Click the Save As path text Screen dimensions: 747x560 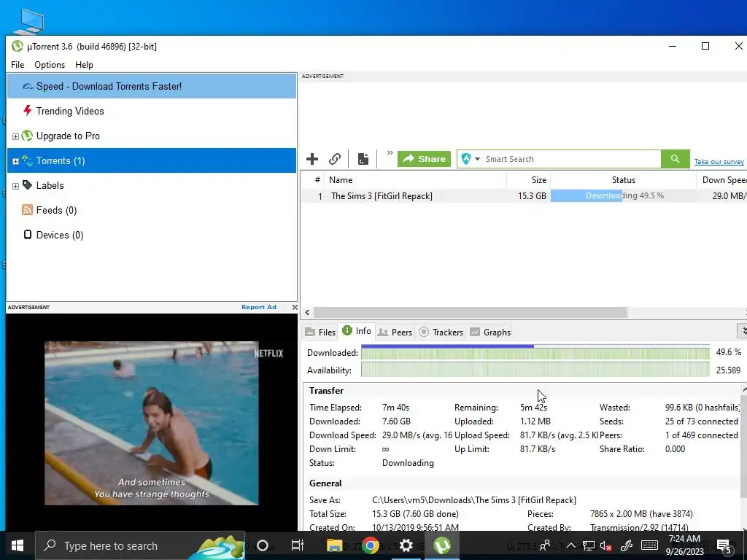(x=474, y=500)
